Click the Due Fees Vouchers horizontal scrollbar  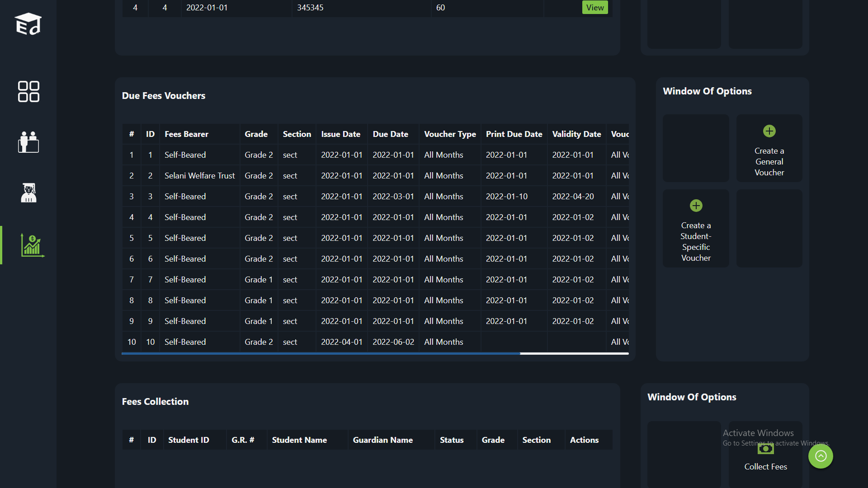tap(321, 353)
